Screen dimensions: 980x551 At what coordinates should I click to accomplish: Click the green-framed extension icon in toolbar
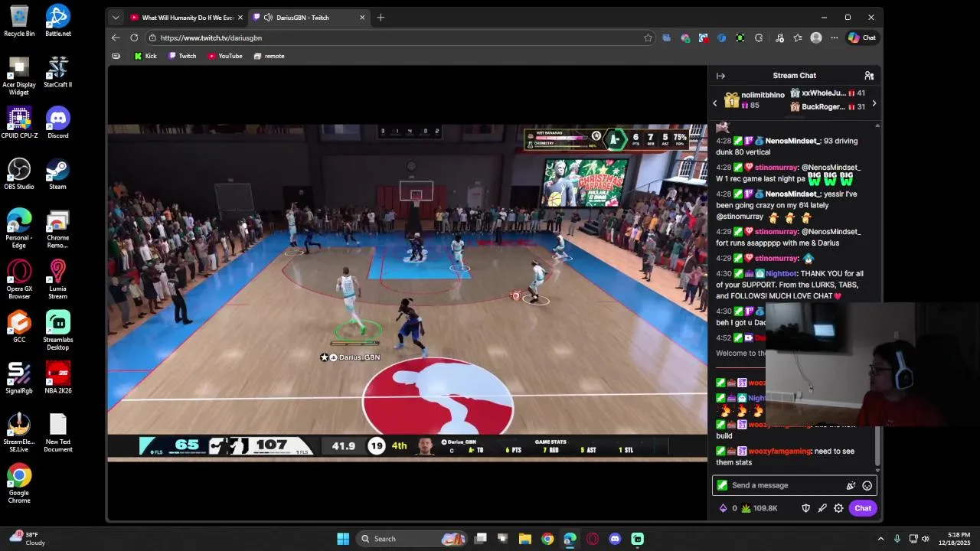(x=740, y=37)
